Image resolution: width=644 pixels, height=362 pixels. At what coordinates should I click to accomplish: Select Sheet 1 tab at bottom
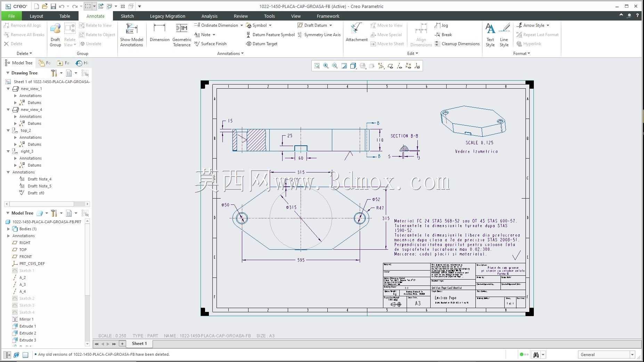(139, 344)
